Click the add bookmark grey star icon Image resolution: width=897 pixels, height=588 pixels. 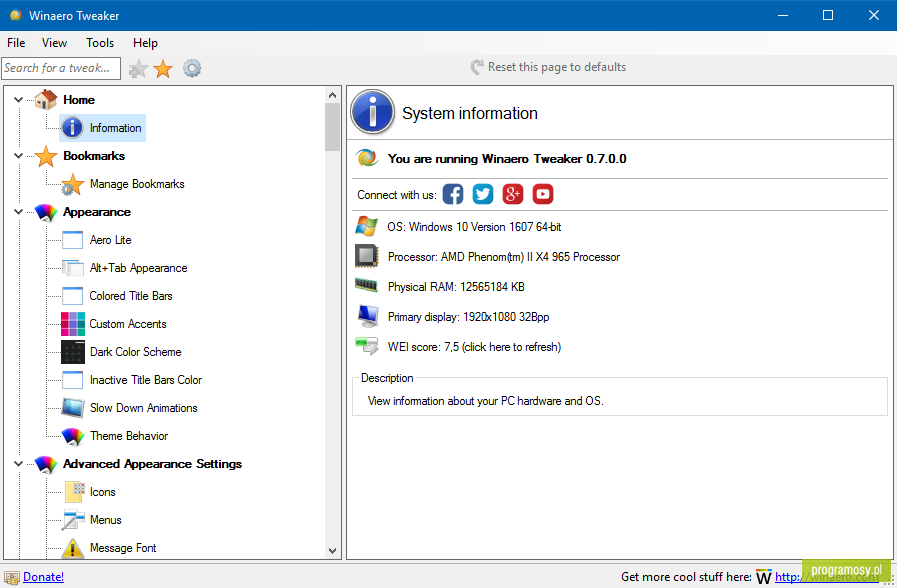(138, 69)
